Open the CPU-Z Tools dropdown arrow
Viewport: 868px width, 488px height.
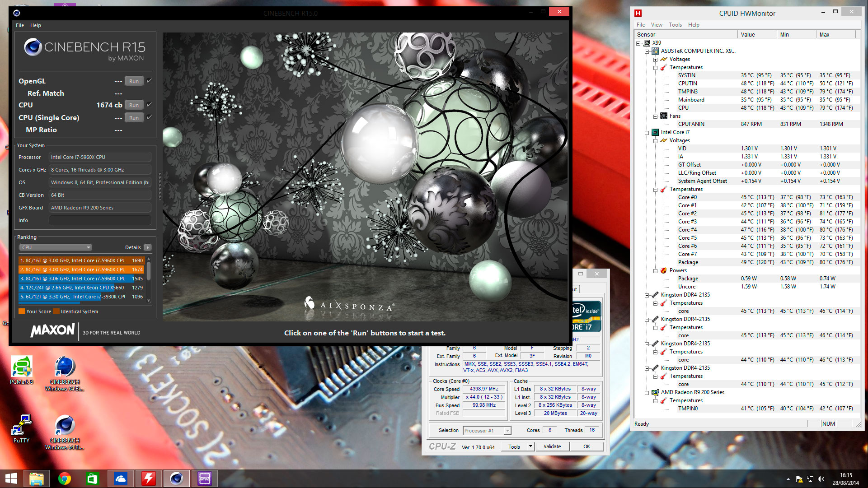pyautogui.click(x=531, y=446)
